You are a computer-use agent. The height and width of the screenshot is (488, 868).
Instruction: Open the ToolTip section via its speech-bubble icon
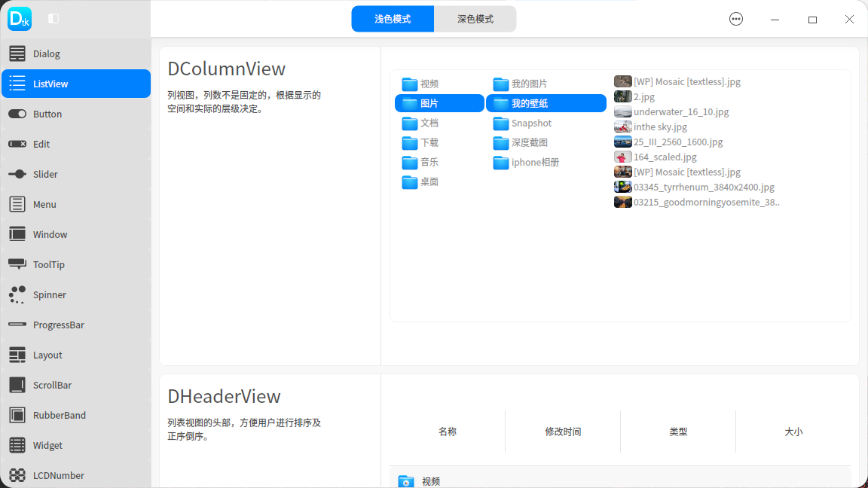click(18, 264)
